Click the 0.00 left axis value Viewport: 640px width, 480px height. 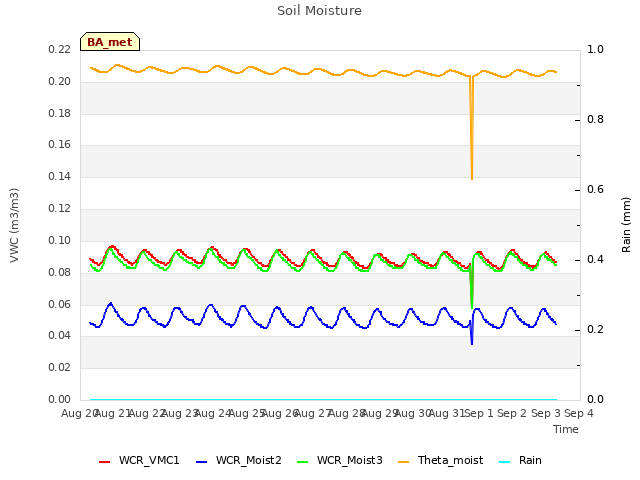click(x=60, y=399)
